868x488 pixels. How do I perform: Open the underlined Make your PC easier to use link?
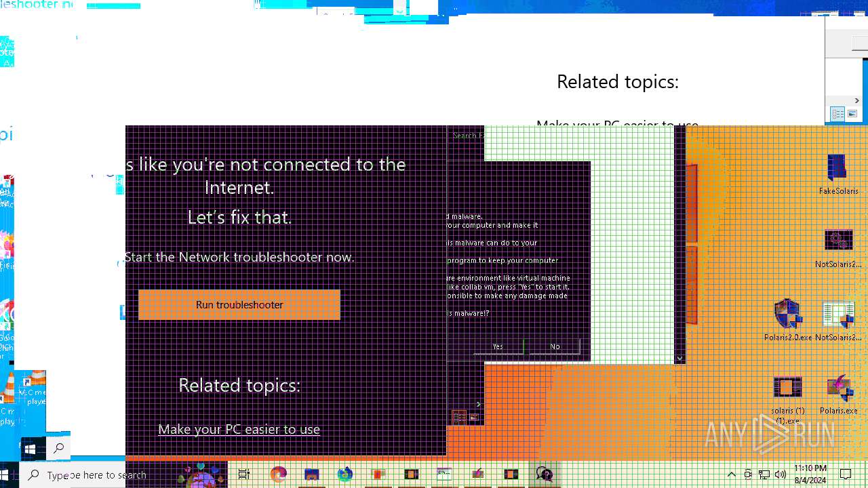click(239, 429)
